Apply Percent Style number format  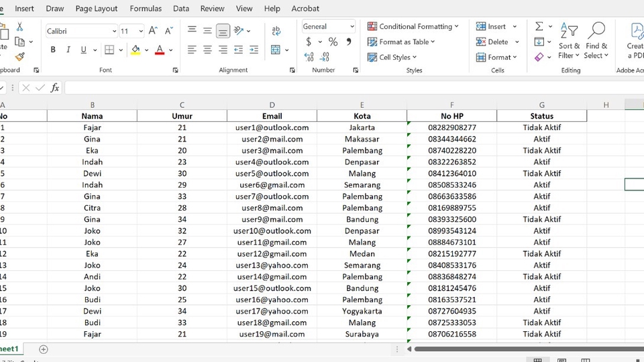333,42
